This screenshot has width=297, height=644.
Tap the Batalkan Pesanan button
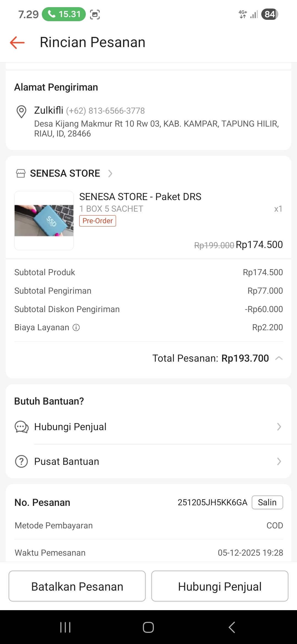(x=77, y=586)
